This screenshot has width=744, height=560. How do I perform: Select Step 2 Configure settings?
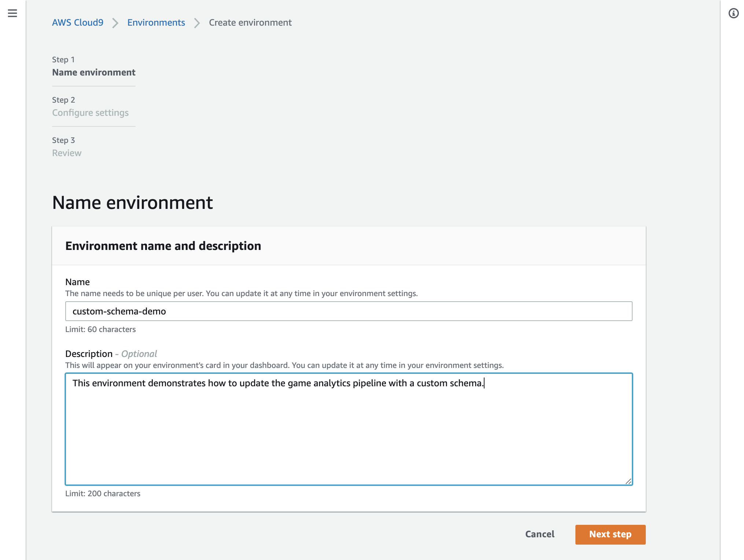click(90, 113)
